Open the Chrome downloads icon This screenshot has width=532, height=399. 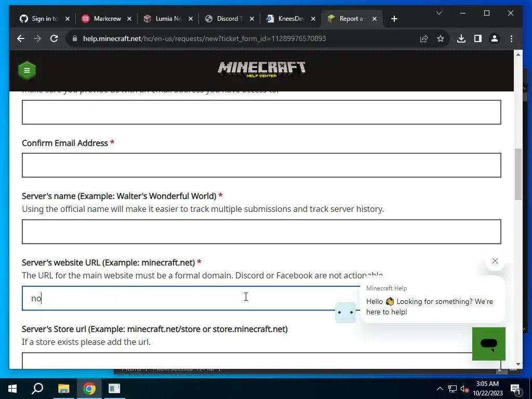461,38
